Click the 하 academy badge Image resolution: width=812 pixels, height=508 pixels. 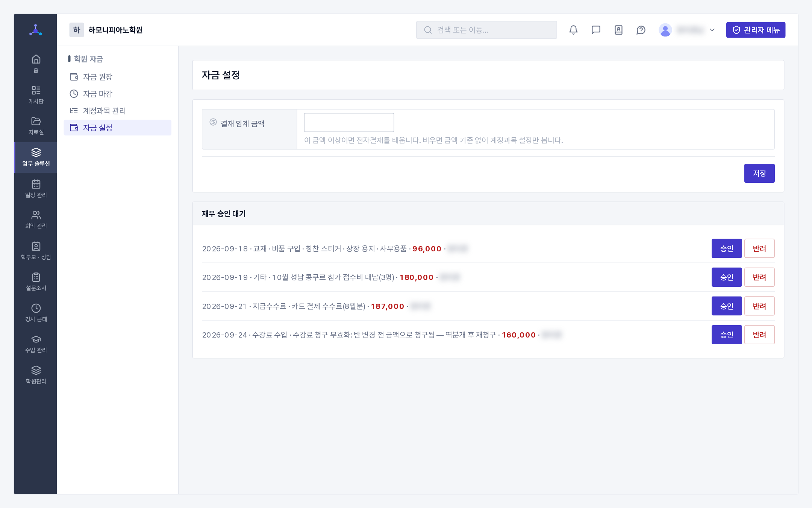77,30
